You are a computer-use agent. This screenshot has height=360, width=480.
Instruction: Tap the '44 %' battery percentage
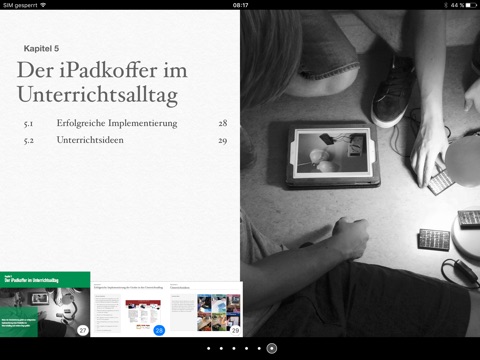457,5
